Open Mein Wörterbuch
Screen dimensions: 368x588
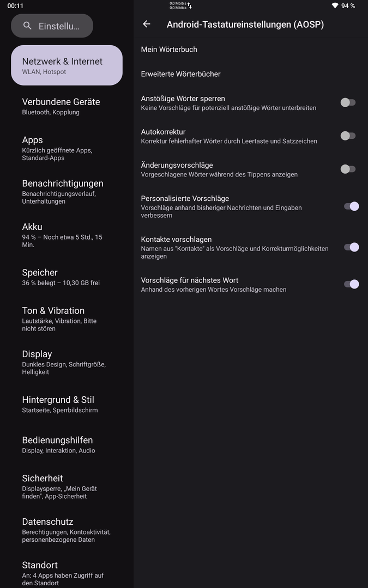169,50
